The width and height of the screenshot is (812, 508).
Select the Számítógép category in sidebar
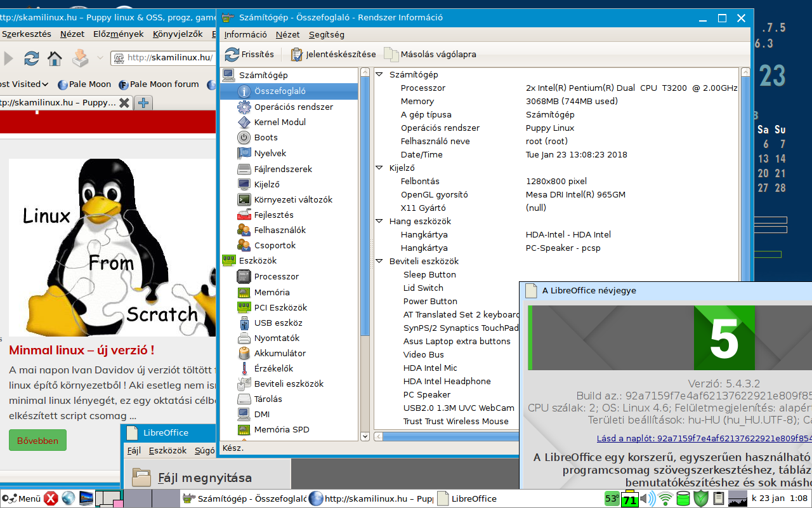(x=263, y=75)
